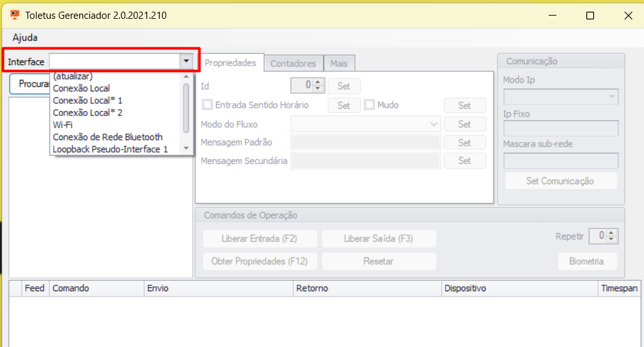Click the Toletus app icon in title bar
The width and height of the screenshot is (644, 347).
15,15
